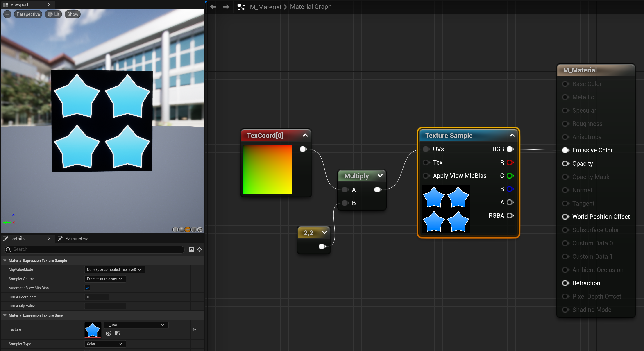Click the back navigation arrow in graph
Viewport: 644px width, 351px height.
point(213,7)
